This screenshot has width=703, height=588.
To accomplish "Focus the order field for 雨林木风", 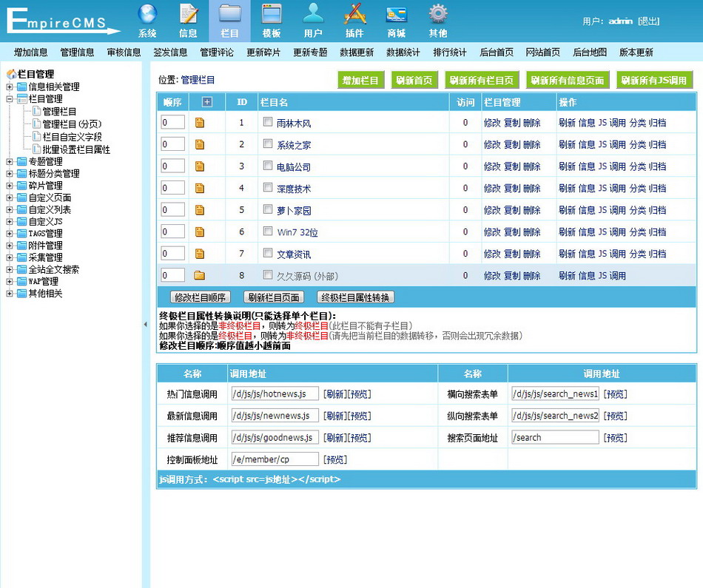I will 172,122.
